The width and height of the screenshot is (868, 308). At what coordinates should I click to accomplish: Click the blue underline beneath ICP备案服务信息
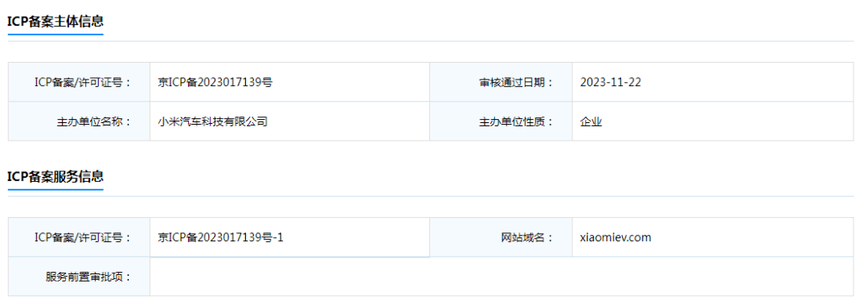point(55,190)
